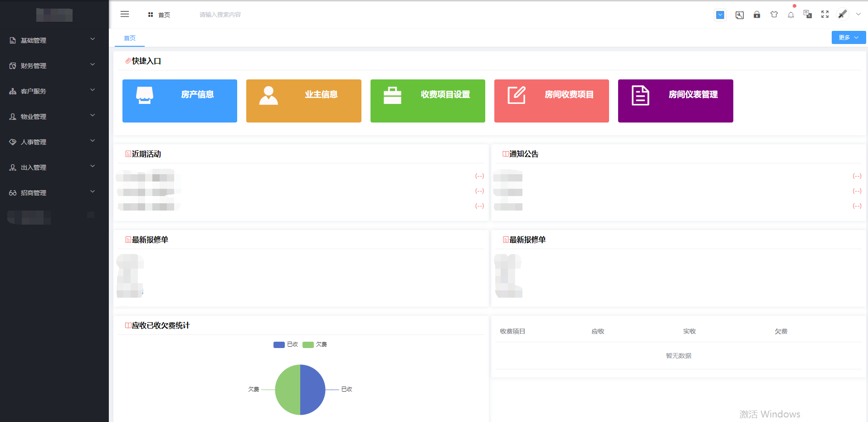Open the 房产信息 quick entry
The image size is (868, 422).
pyautogui.click(x=180, y=101)
